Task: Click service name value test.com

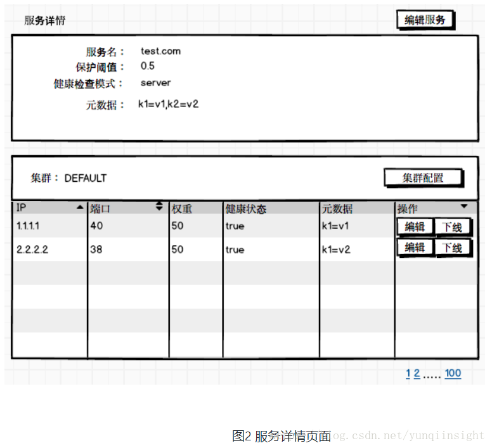Action: [160, 51]
